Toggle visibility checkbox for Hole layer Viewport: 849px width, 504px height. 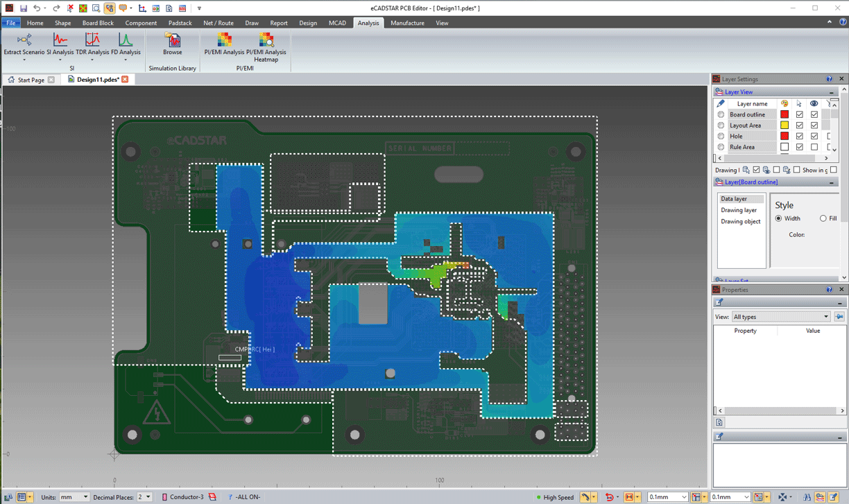tap(814, 137)
